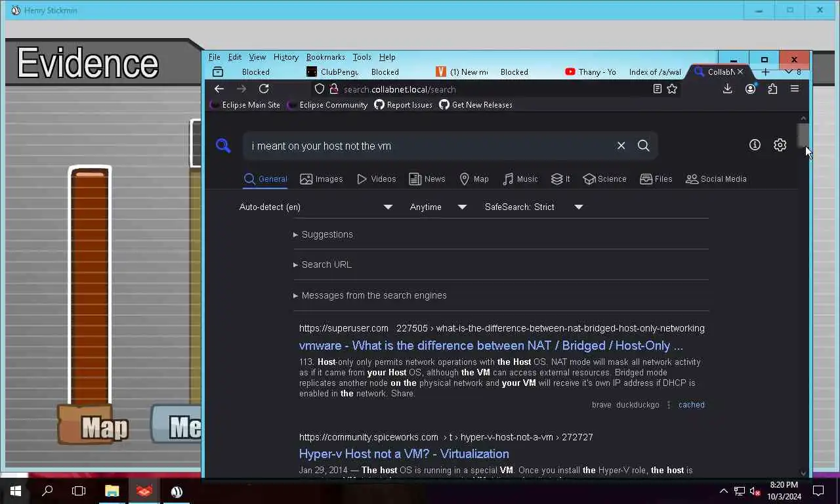The image size is (840, 504).
Task: Open the browser downloads panel
Action: click(727, 89)
